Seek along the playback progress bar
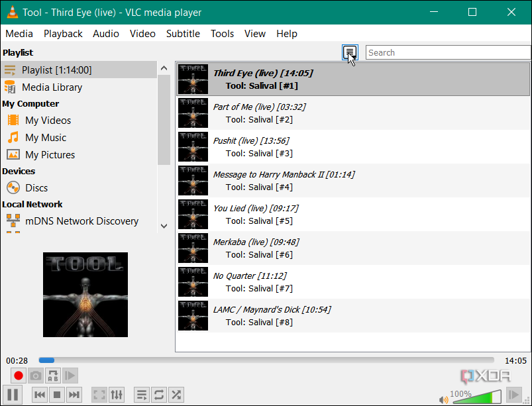This screenshot has width=532, height=406. 266,360
